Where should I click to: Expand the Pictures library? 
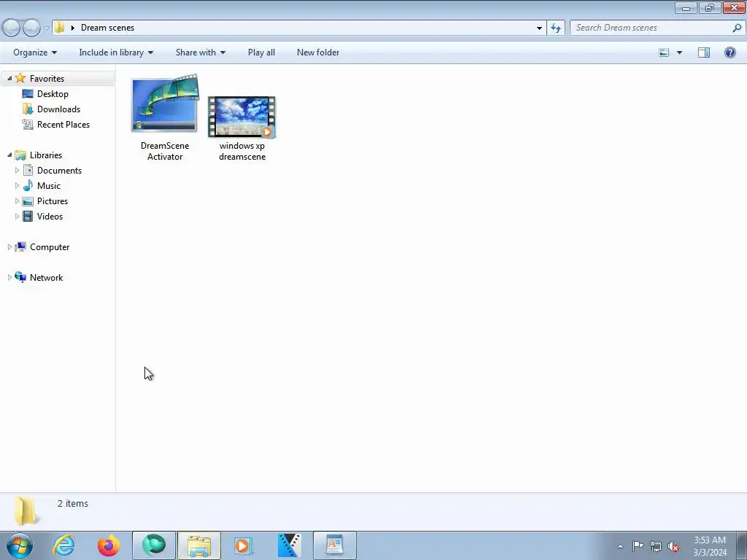click(x=18, y=201)
